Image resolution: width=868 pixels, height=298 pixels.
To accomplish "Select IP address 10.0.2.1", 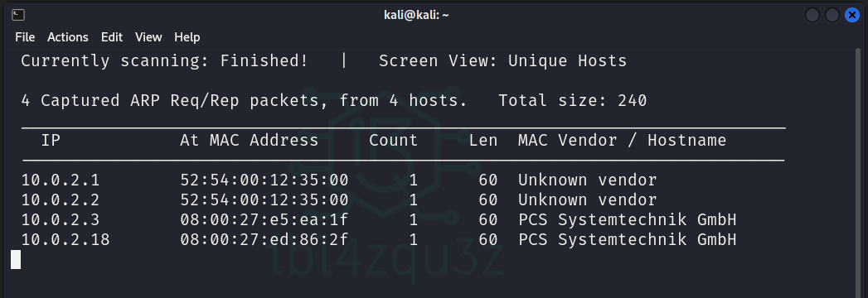I will click(61, 180).
